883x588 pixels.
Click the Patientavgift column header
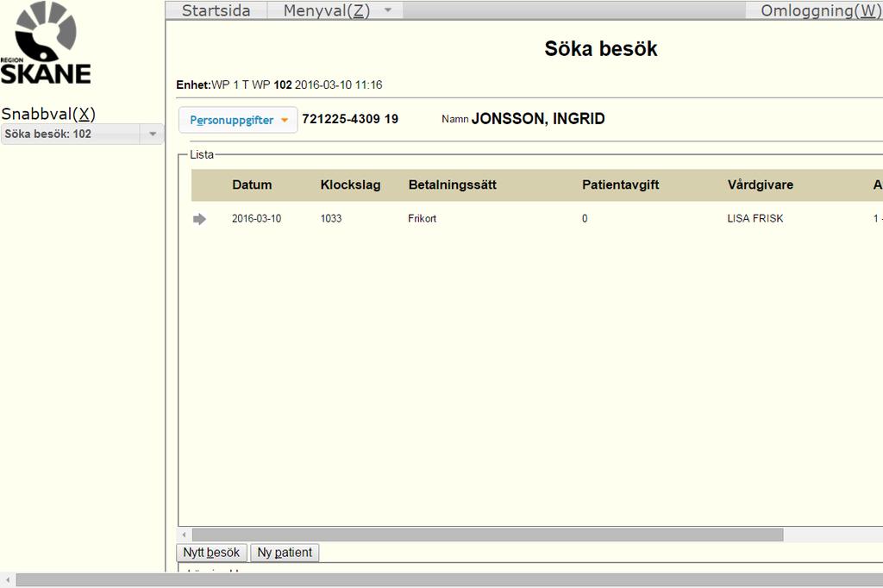[621, 185]
